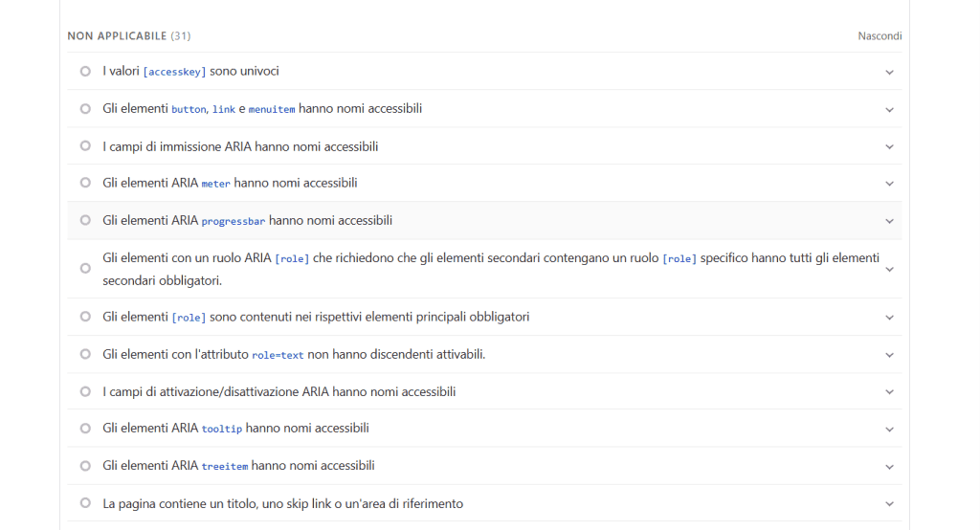Click the circle icon beside the ARIA treeitem audit
The height and width of the screenshot is (530, 980).
click(x=85, y=466)
